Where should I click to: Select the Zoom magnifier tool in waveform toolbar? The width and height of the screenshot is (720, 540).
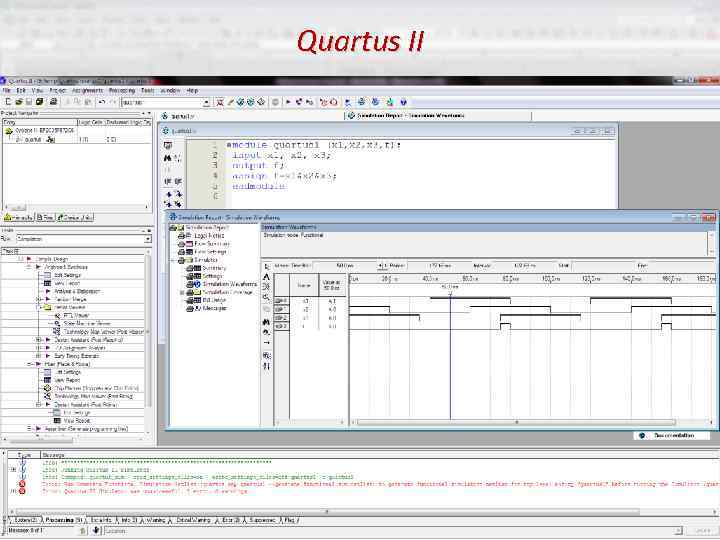(266, 298)
